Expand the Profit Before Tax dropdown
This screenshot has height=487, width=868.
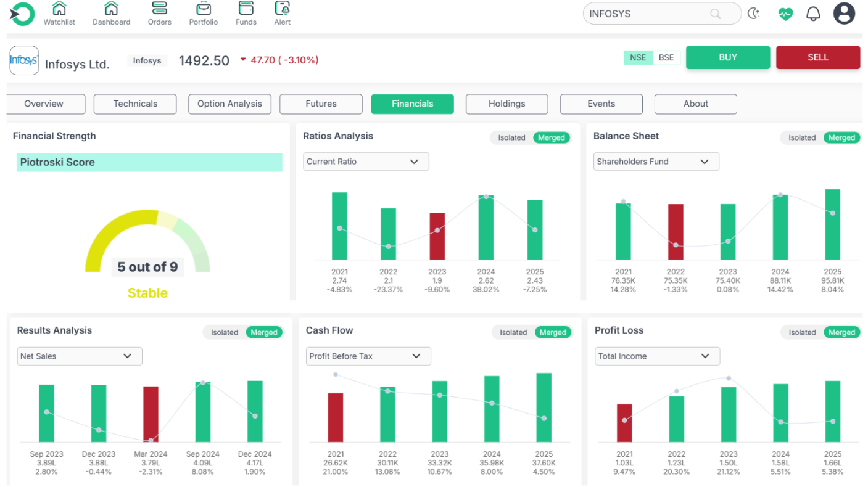click(x=368, y=356)
